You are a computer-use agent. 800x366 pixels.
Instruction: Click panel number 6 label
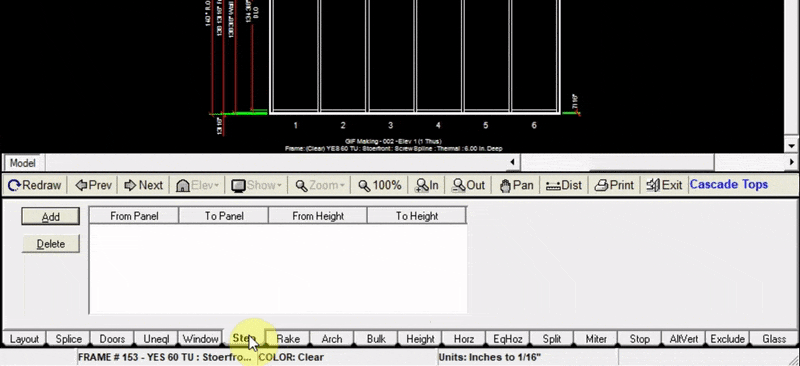[x=534, y=125]
